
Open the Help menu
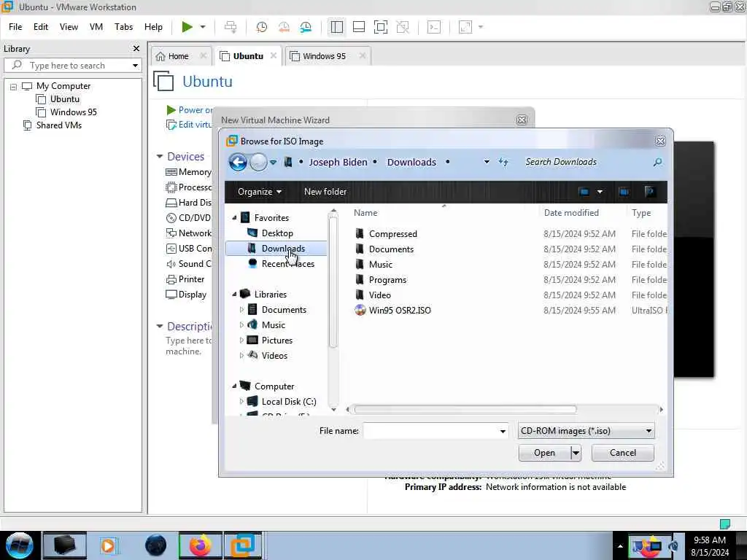pos(153,27)
